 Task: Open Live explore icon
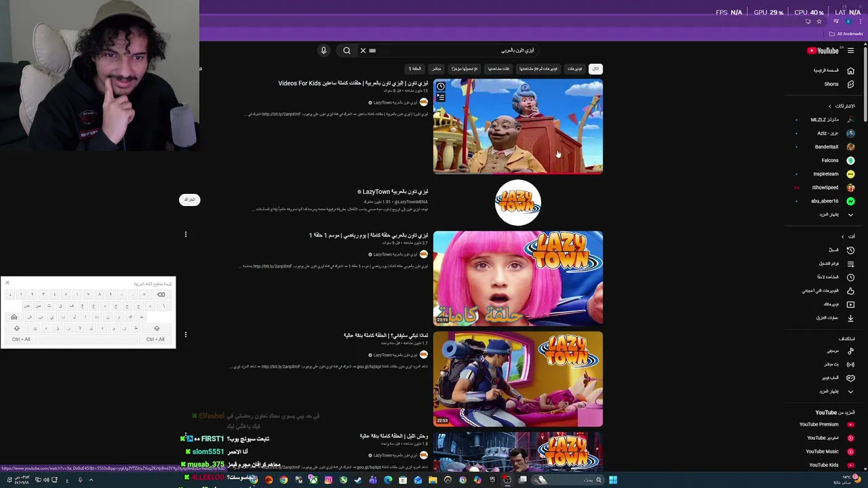point(850,365)
